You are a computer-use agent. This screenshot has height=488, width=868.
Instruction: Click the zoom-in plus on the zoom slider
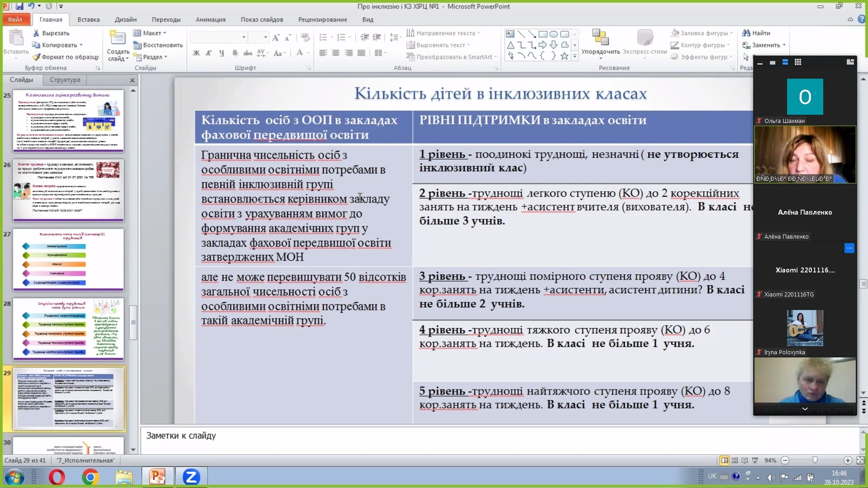coord(848,460)
